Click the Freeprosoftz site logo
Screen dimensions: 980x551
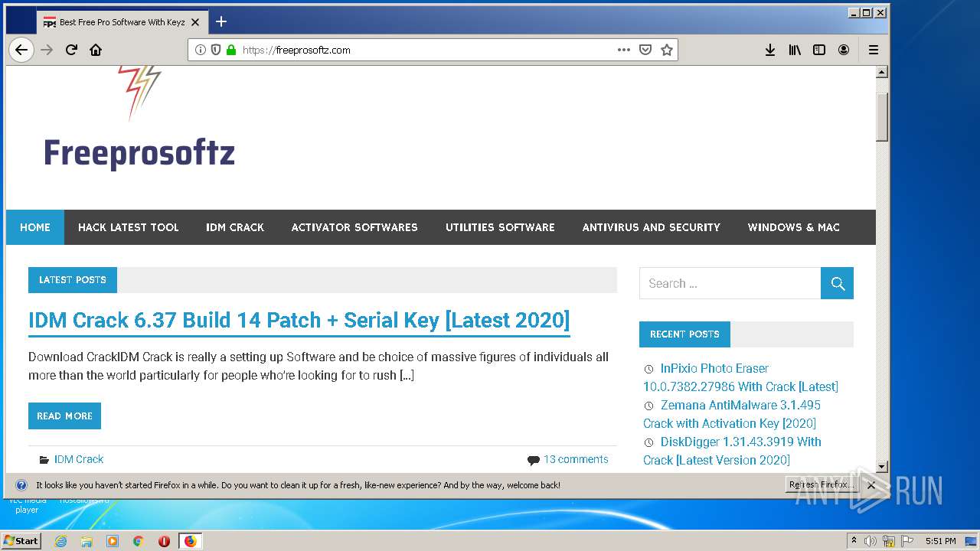[139, 119]
